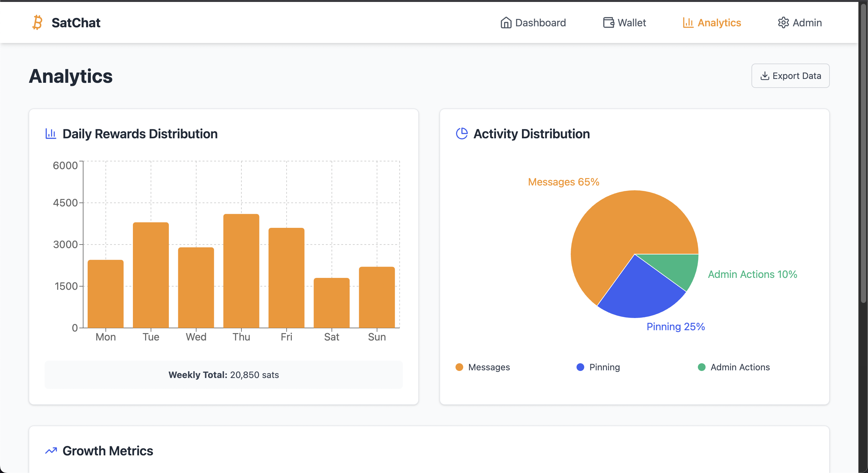This screenshot has width=868, height=473.
Task: Click the download icon in Export Data
Action: click(x=765, y=76)
